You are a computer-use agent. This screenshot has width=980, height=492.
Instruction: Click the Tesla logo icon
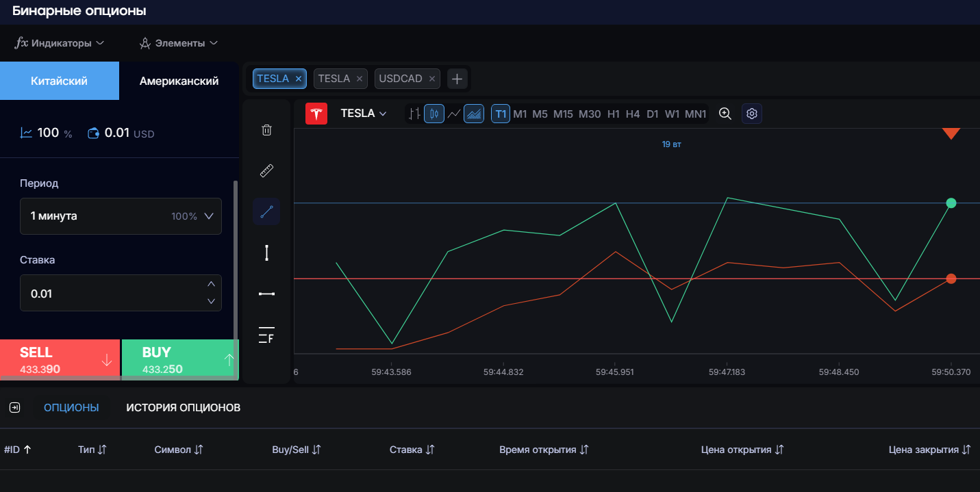pyautogui.click(x=316, y=114)
